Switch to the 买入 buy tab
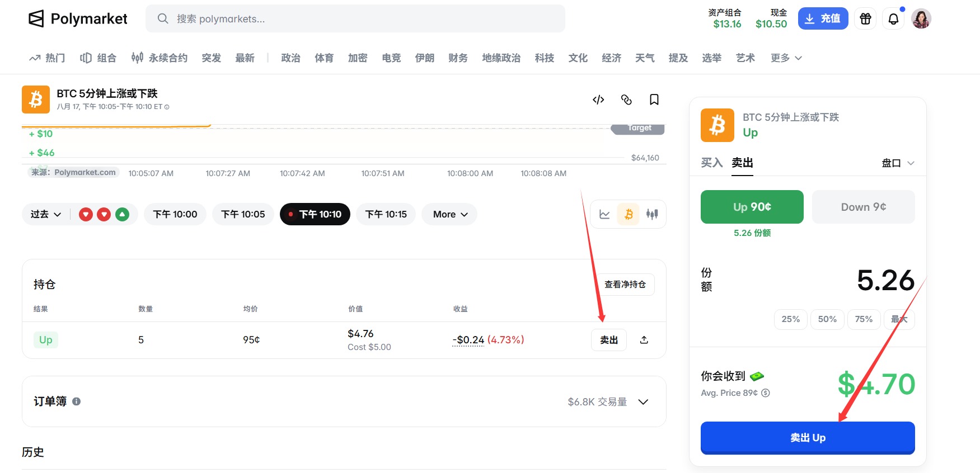Viewport: 980px width, 473px height. (x=712, y=163)
